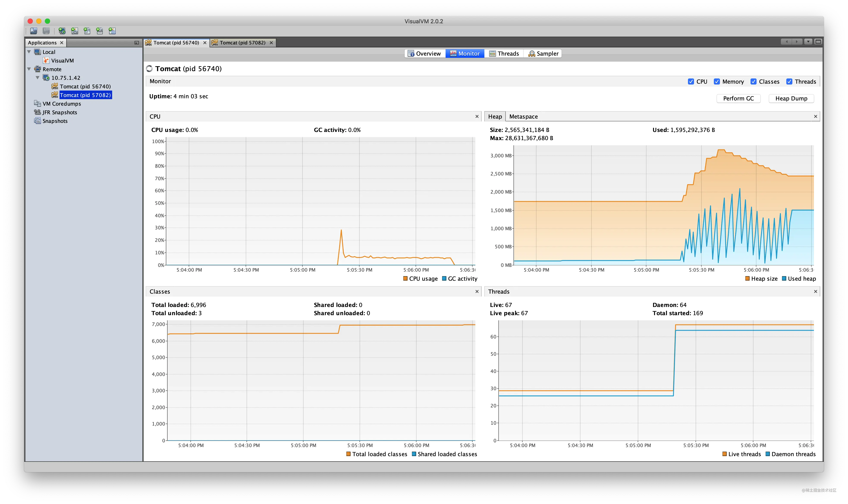Click the VM Coredumps node icon
848x504 pixels.
37,104
